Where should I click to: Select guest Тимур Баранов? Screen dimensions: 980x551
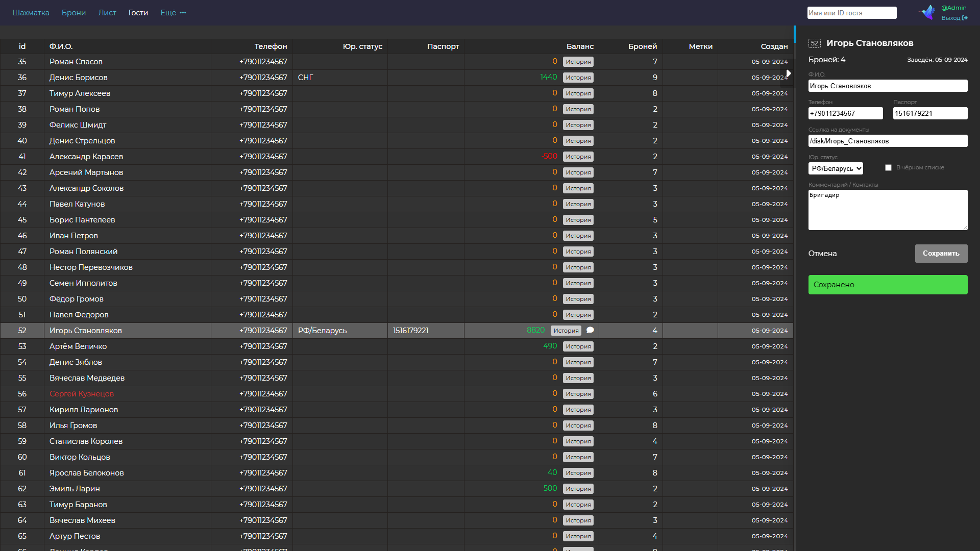(78, 505)
